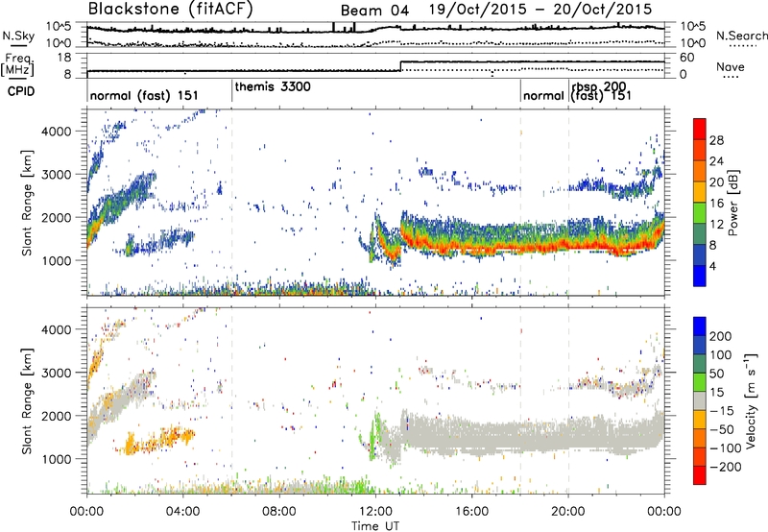
Task: Click the '04:00' time axis tick label
Action: coord(183,512)
